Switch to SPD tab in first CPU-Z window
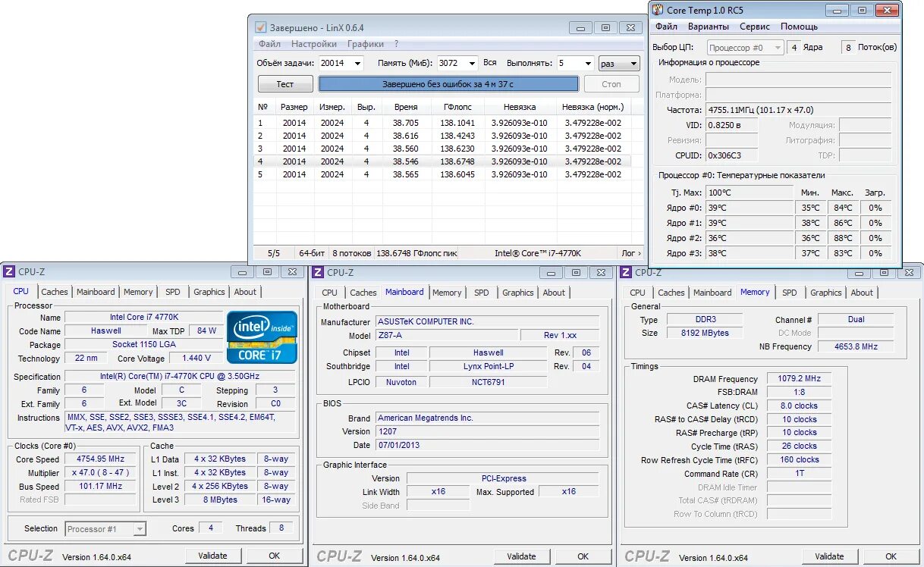The width and height of the screenshot is (924, 567). (173, 292)
